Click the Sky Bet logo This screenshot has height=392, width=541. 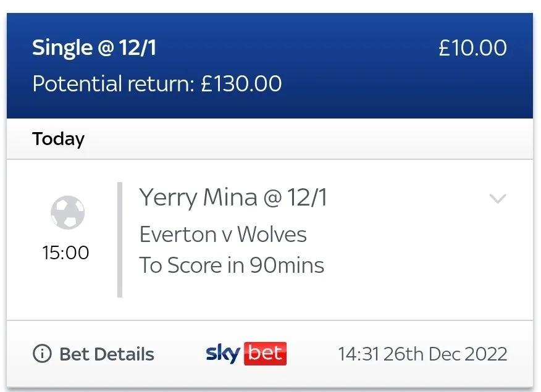[246, 354]
